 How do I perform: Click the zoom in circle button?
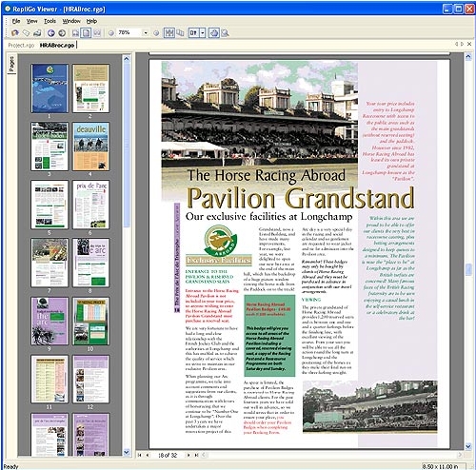click(156, 32)
